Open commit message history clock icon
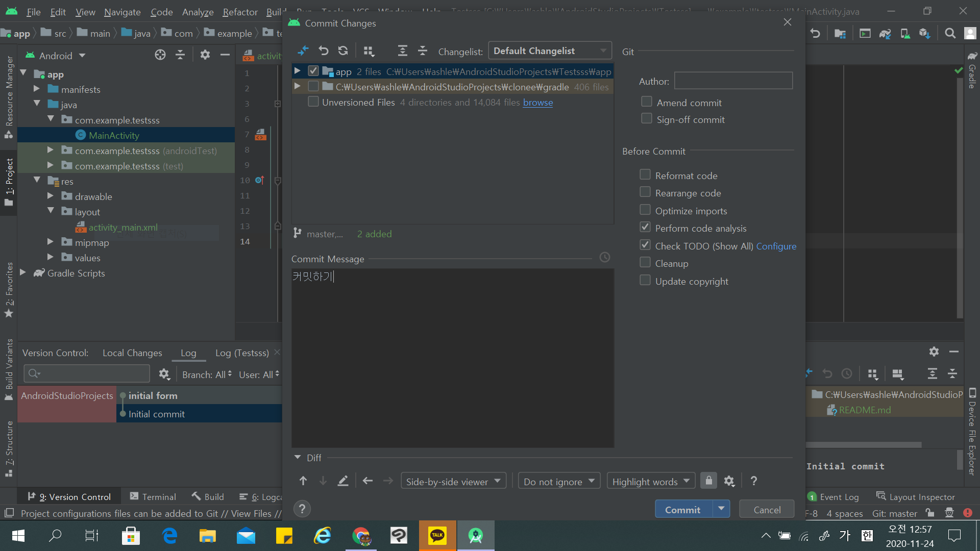Screen dimensions: 980x551 tap(605, 258)
